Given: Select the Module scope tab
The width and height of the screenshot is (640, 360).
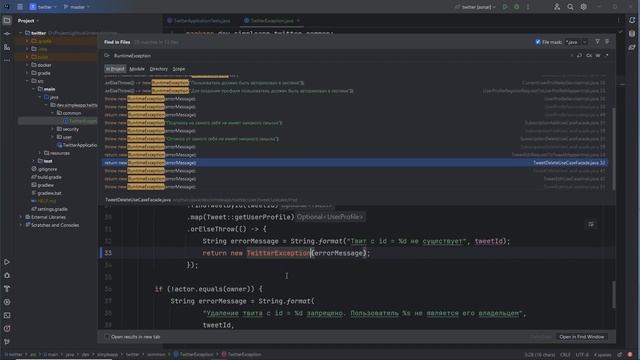Looking at the screenshot, I should (x=137, y=69).
